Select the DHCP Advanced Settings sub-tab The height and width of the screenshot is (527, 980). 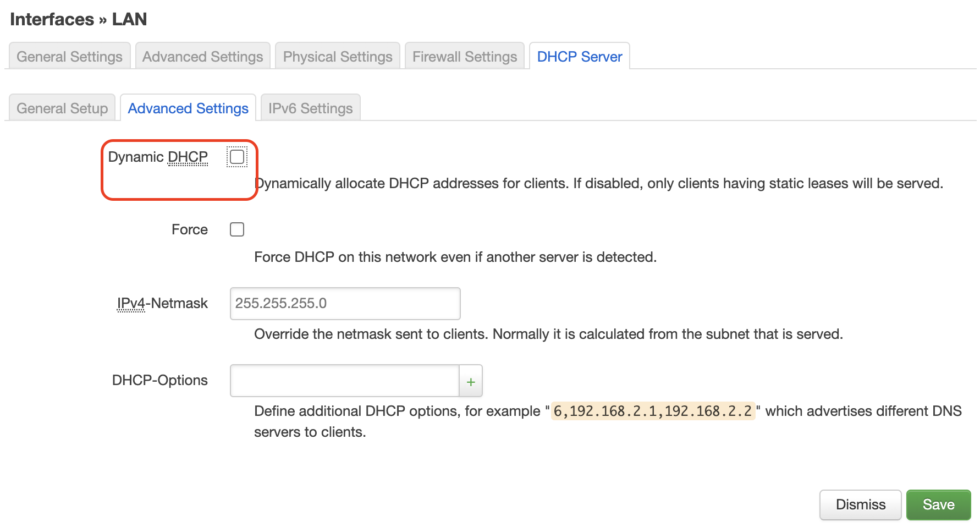(188, 108)
